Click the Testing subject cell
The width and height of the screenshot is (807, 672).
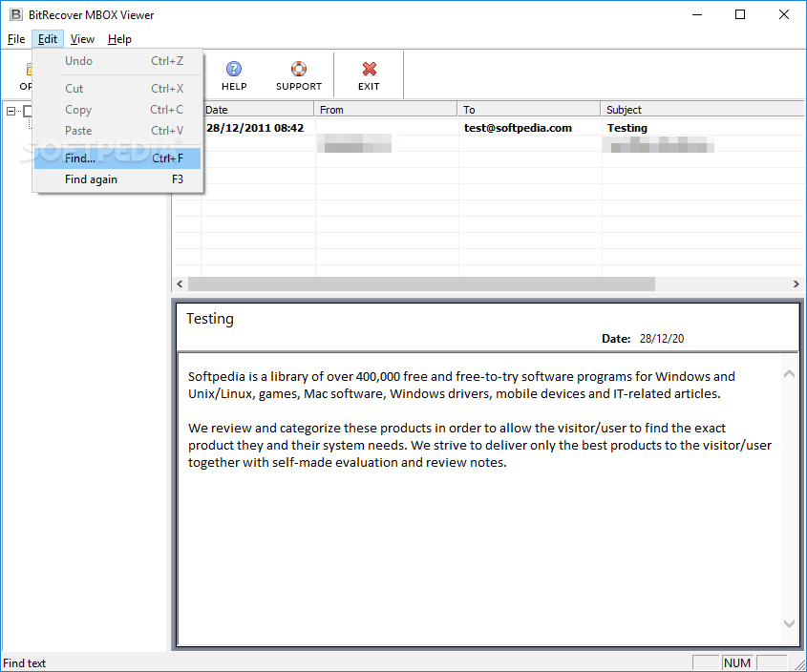[x=626, y=128]
